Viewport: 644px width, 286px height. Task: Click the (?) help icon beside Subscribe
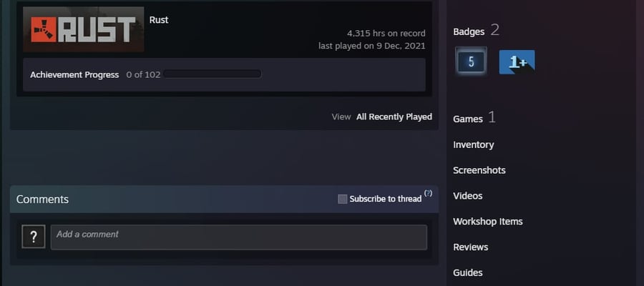point(428,193)
